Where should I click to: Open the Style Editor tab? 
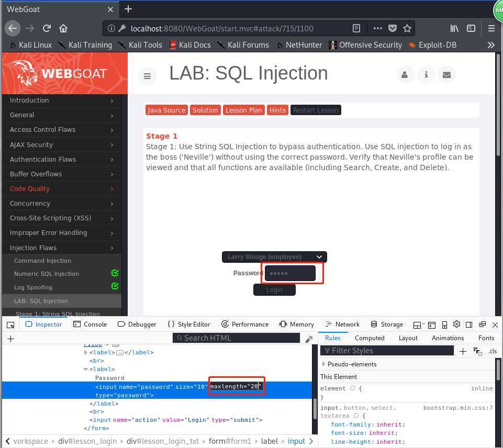[188, 324]
